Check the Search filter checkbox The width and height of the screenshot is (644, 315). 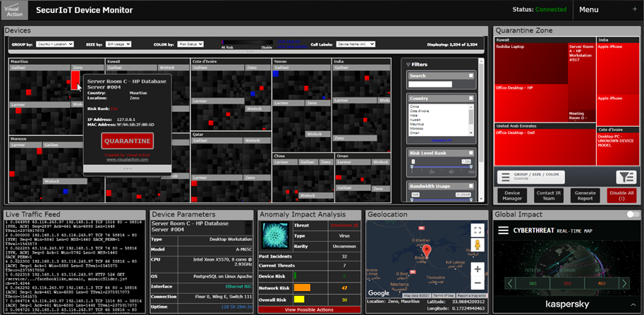click(470, 75)
